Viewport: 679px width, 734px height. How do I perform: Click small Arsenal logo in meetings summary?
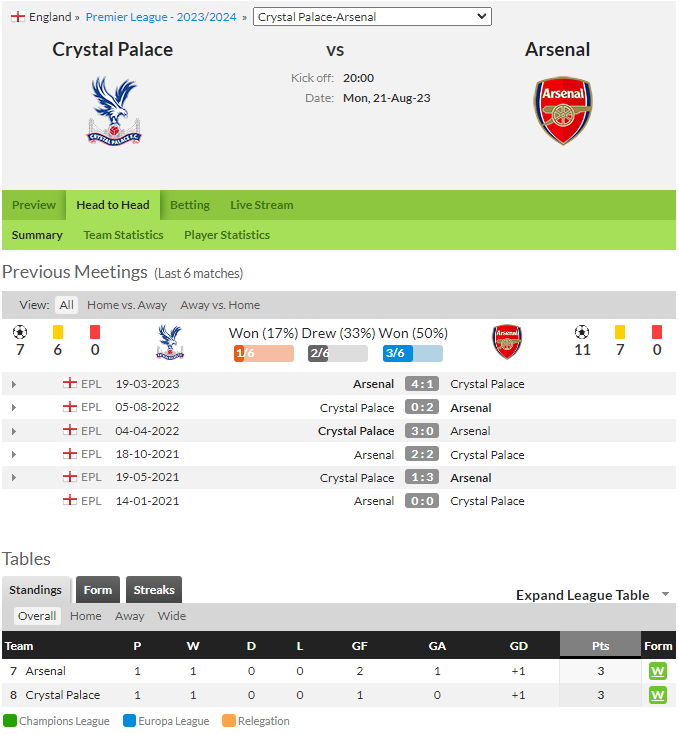pyautogui.click(x=507, y=342)
